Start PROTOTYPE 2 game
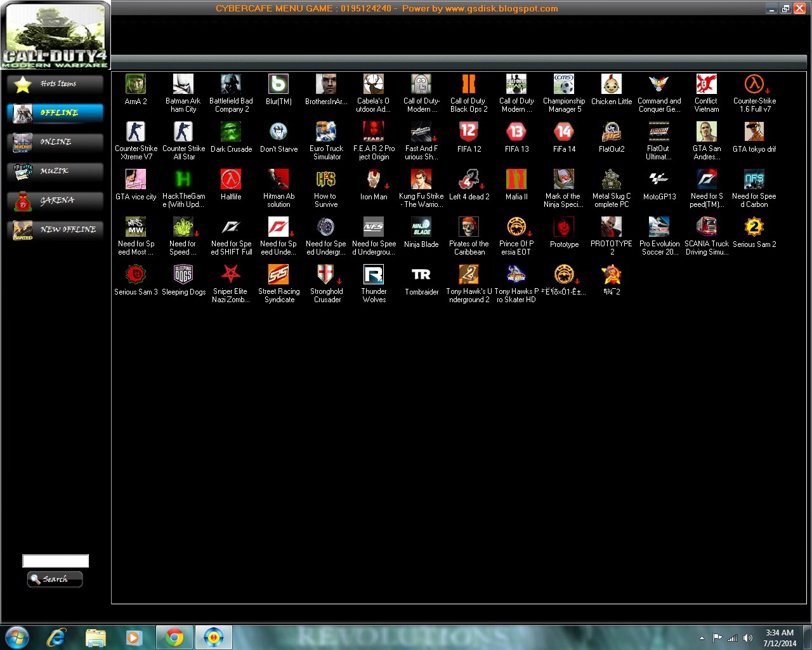The width and height of the screenshot is (812, 650). (612, 227)
